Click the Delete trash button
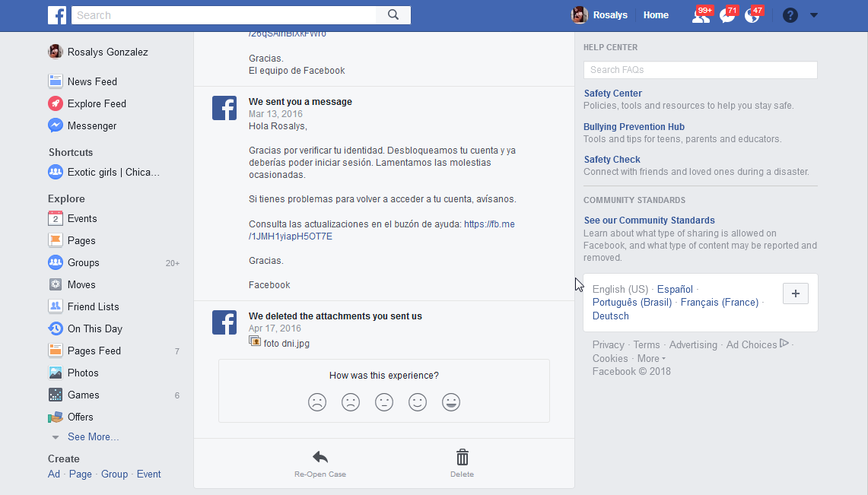This screenshot has height=495, width=868. 463,464
